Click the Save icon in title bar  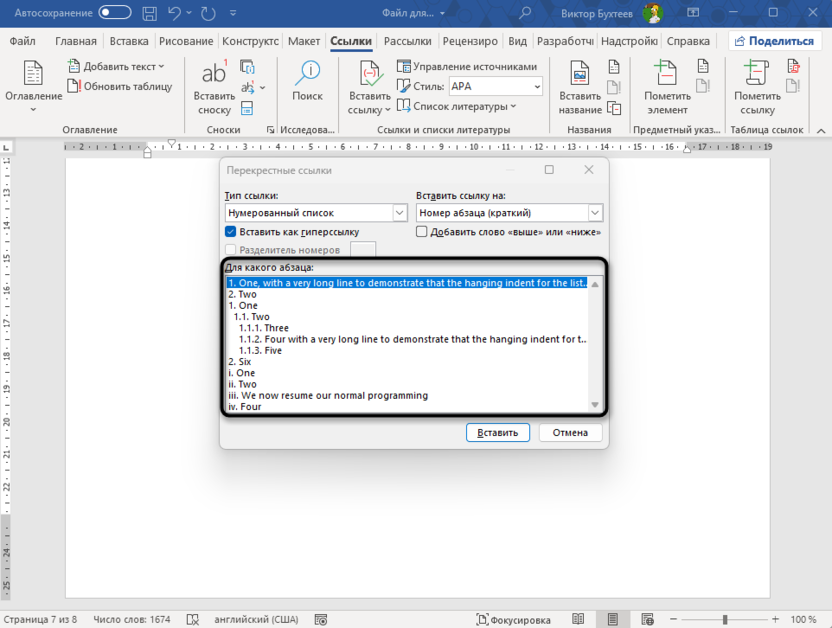pos(150,13)
